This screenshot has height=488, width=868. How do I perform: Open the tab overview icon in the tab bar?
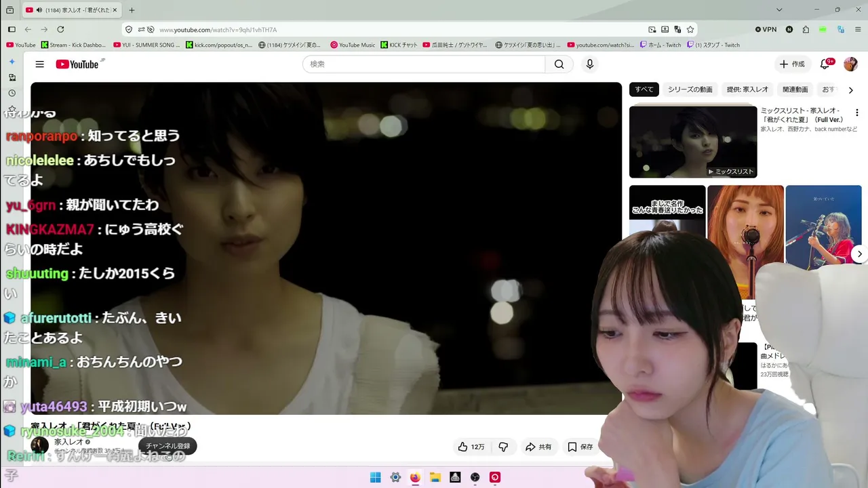(x=10, y=10)
